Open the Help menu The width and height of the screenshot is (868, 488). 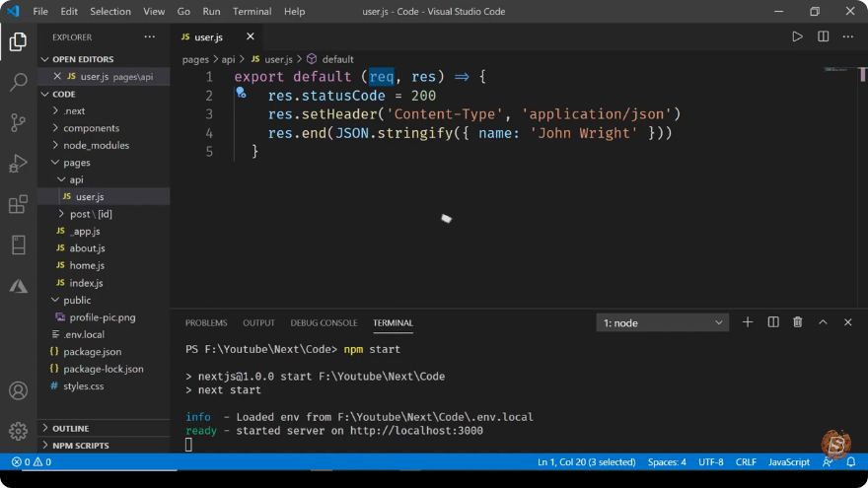295,11
